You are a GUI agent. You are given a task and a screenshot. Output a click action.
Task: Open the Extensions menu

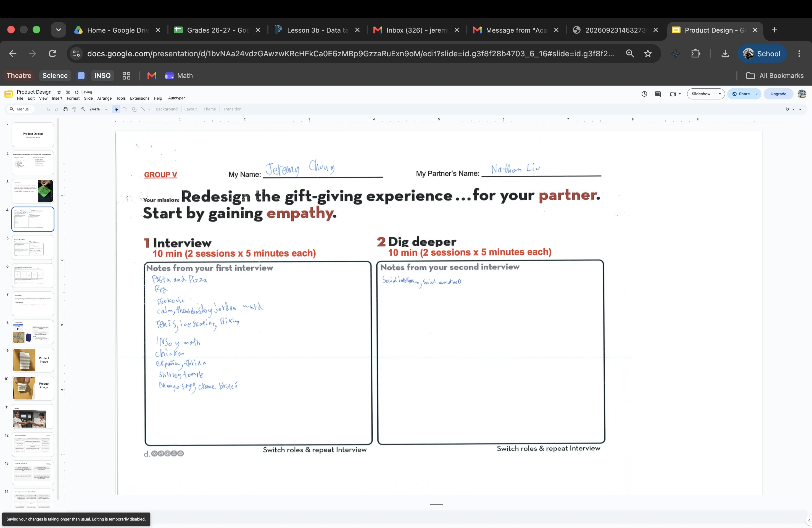click(139, 98)
